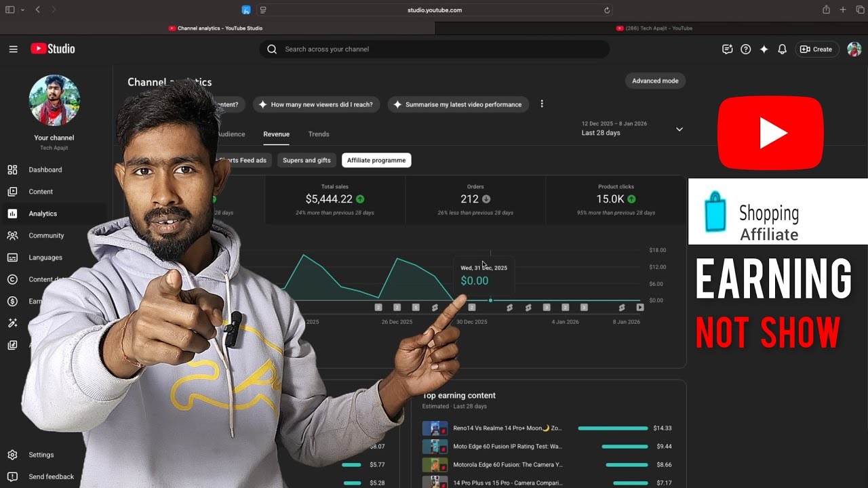Click the Moto Edge 60 Fusion IP Rating earnings bar
Screen dimensions: 868x488
(625, 447)
